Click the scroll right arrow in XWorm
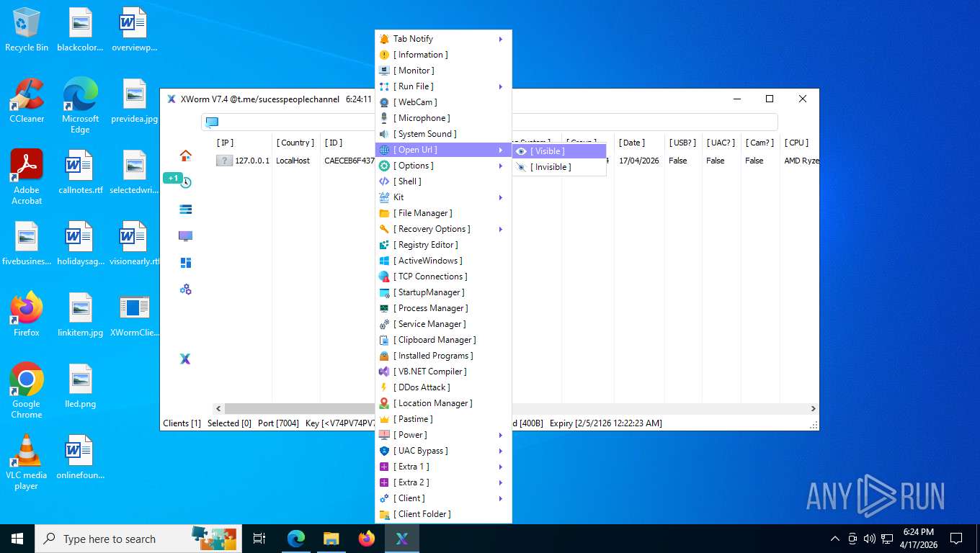Screen dimensions: 980x553 (814, 408)
